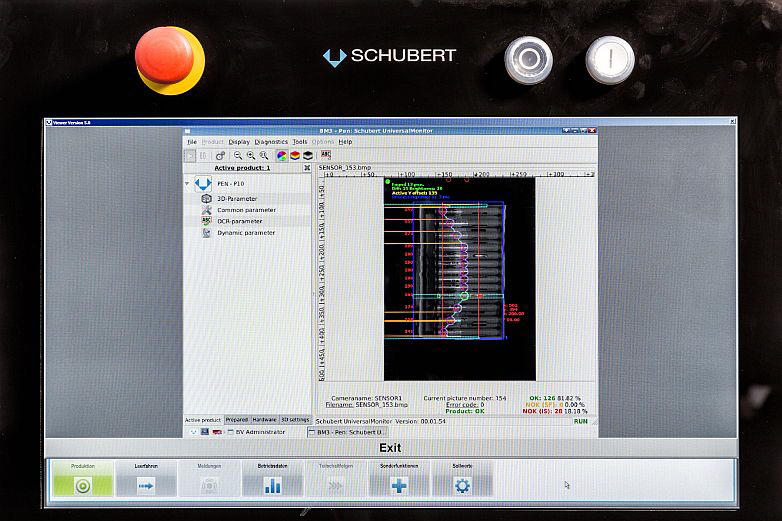Click the RUN status indicator

click(581, 421)
